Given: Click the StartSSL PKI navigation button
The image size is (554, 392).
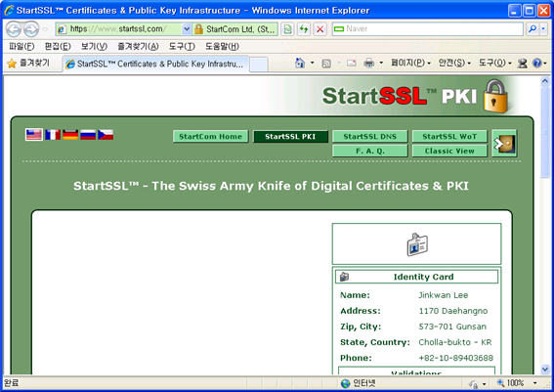Looking at the screenshot, I should [x=290, y=137].
